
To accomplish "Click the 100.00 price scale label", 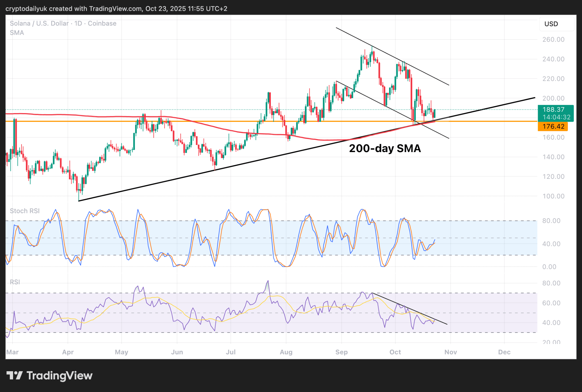I will pos(553,196).
